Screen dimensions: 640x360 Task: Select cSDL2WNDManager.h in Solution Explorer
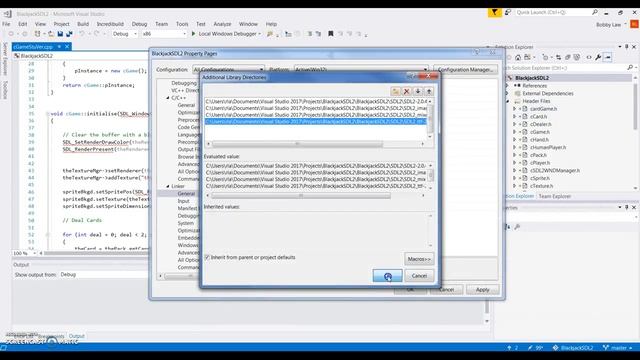(x=555, y=171)
